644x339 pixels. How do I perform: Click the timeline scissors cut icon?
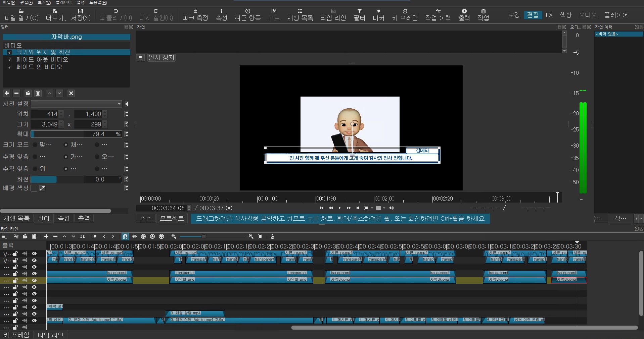16,237
